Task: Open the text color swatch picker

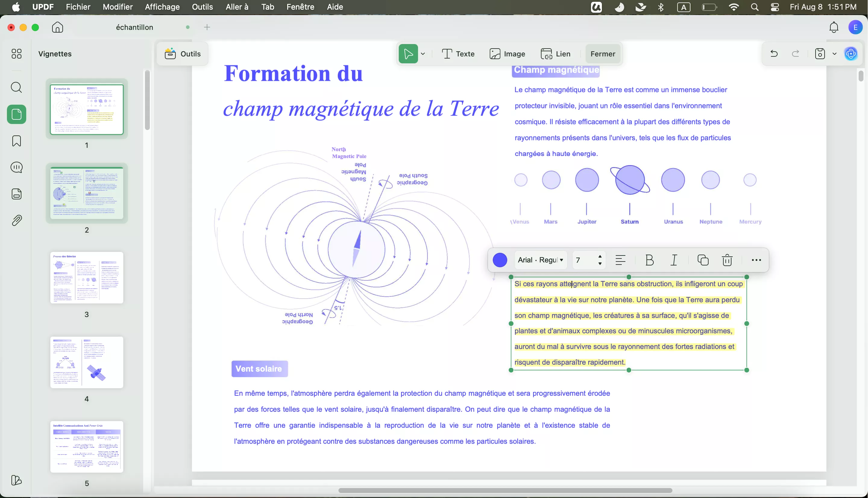Action: click(500, 260)
